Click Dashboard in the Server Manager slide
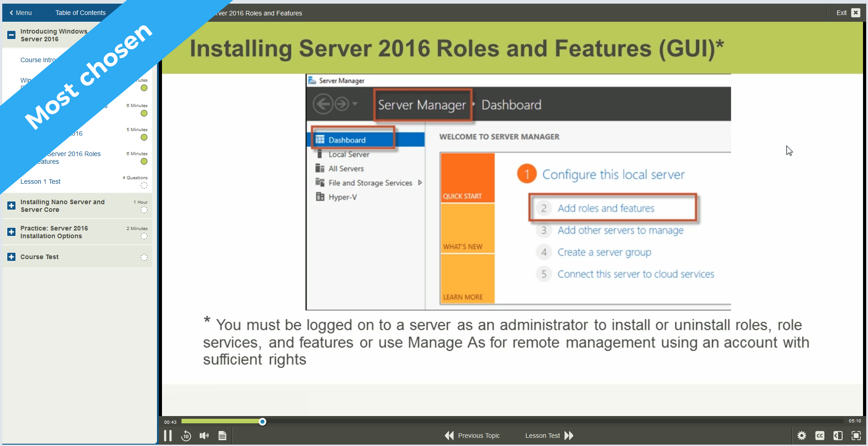868x446 pixels. coord(347,140)
